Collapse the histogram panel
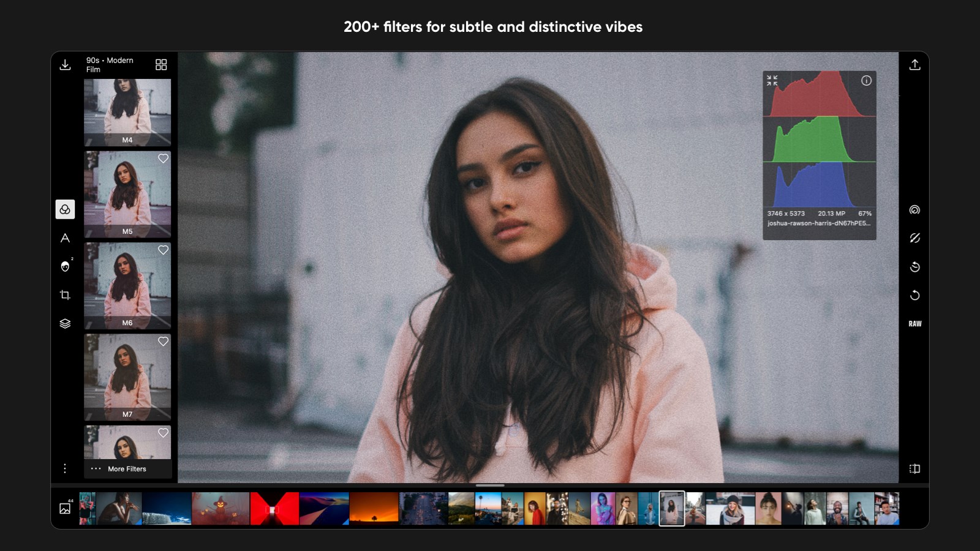 pos(772,80)
